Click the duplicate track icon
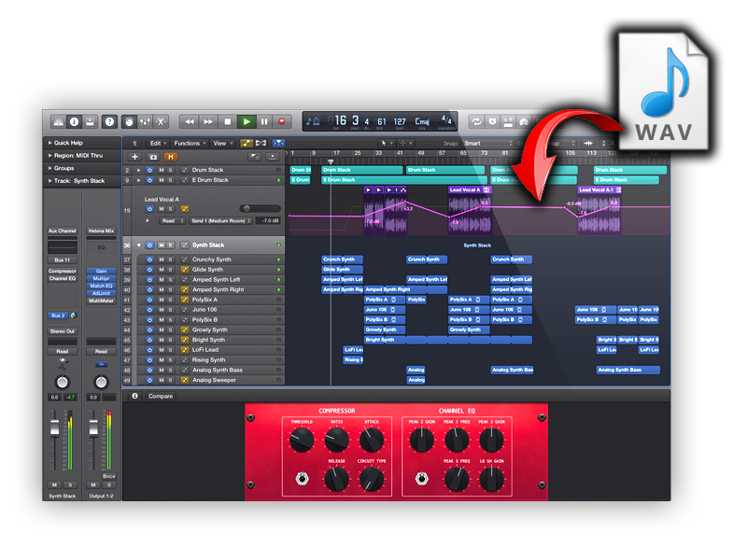Screen dimensions: 747x560 tap(153, 157)
